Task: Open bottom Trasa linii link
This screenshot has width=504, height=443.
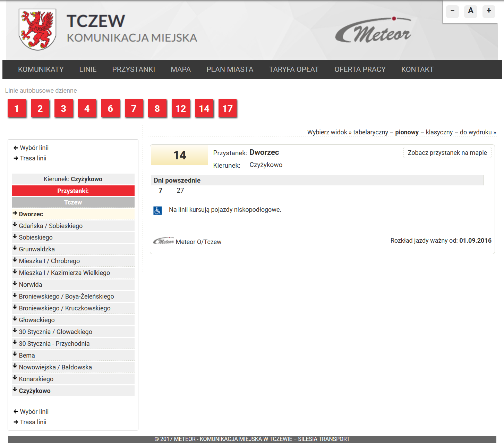Action: [x=33, y=422]
